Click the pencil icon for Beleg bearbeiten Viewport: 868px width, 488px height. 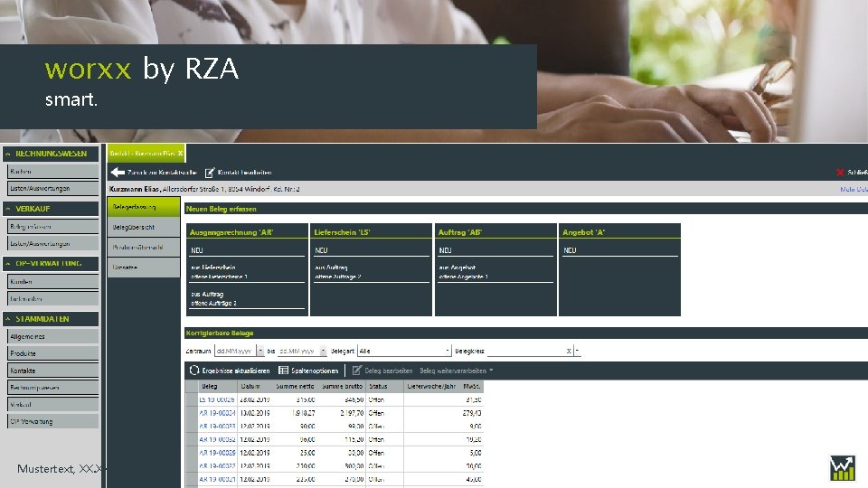coord(357,371)
